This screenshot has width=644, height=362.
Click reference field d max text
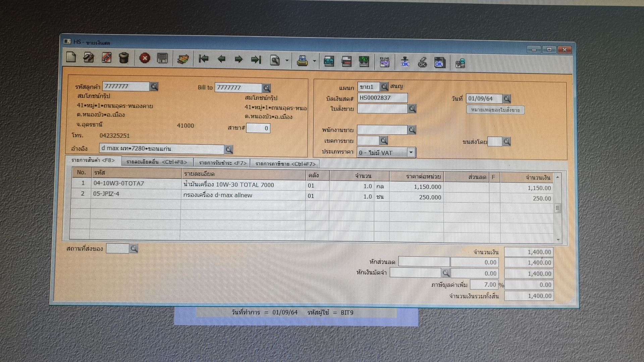pos(162,149)
